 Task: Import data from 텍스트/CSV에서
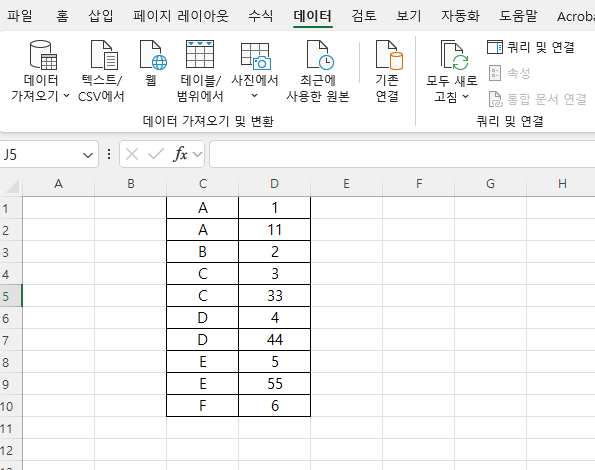click(x=101, y=71)
